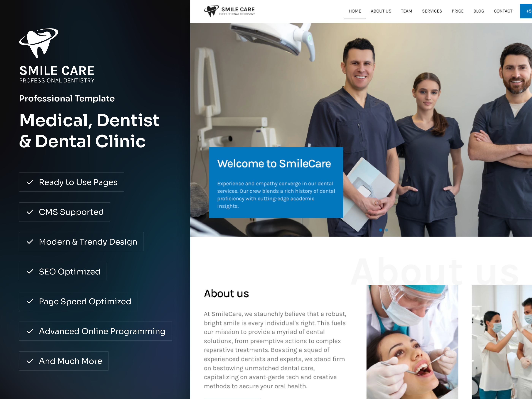Image resolution: width=532 pixels, height=399 pixels.
Task: Expand the Modern & Trendy Design feature
Action: click(x=82, y=241)
